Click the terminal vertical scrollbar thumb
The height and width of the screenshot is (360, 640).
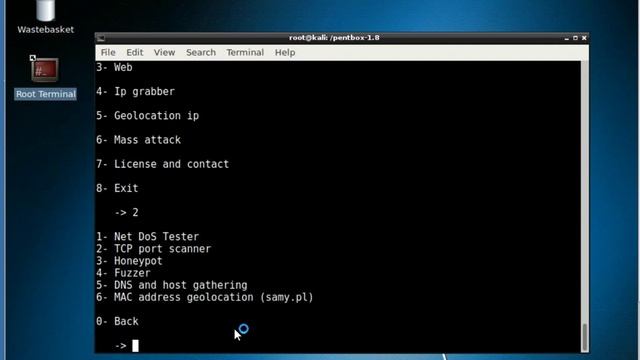pos(584,337)
